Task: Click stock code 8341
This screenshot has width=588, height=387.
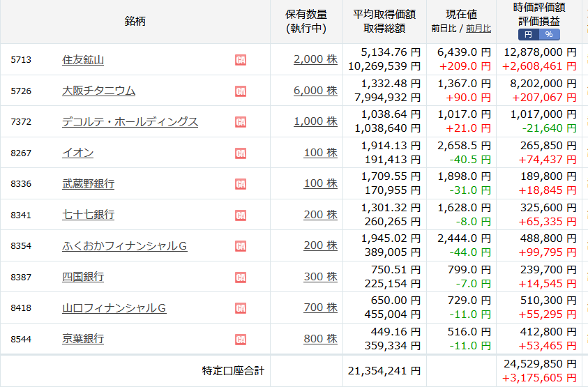Action: pos(21,215)
